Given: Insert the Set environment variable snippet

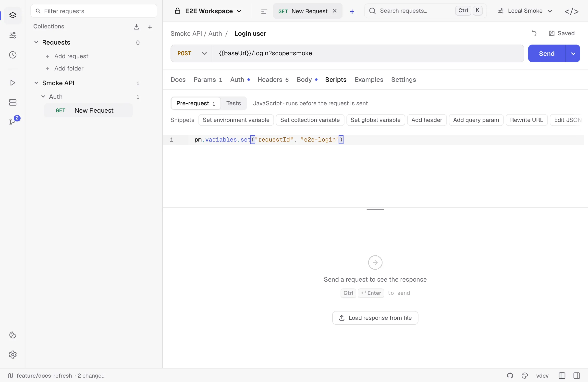Looking at the screenshot, I should tap(236, 120).
